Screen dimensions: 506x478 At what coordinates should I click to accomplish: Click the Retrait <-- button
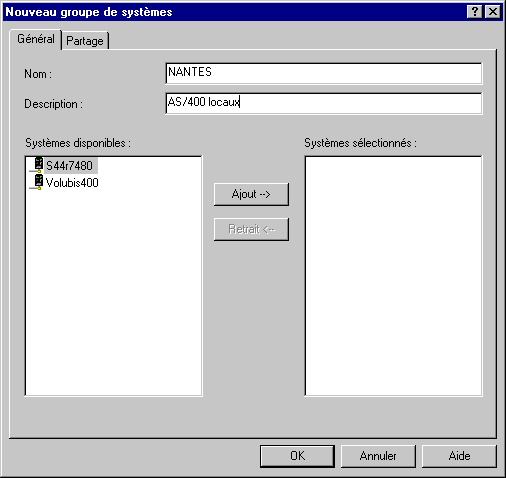[x=251, y=229]
